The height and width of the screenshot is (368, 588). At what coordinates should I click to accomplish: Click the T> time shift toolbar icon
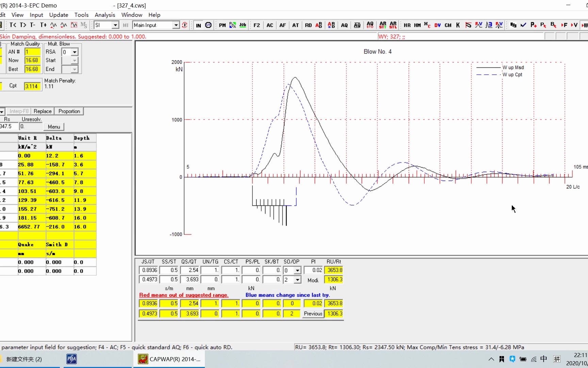pyautogui.click(x=23, y=25)
